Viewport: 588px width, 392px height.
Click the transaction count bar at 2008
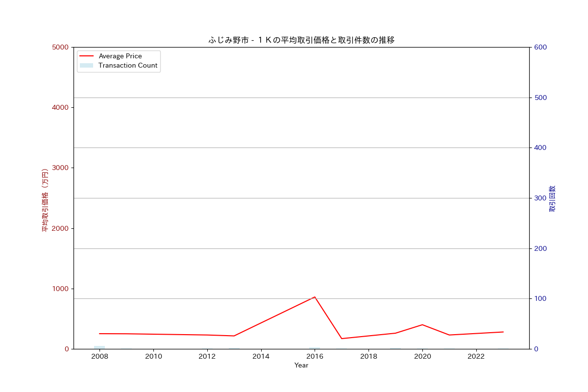pyautogui.click(x=99, y=347)
